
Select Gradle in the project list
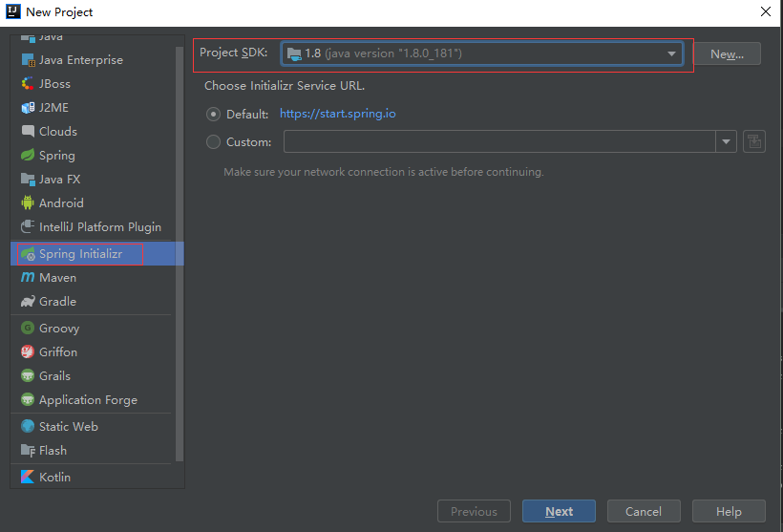tap(96, 302)
